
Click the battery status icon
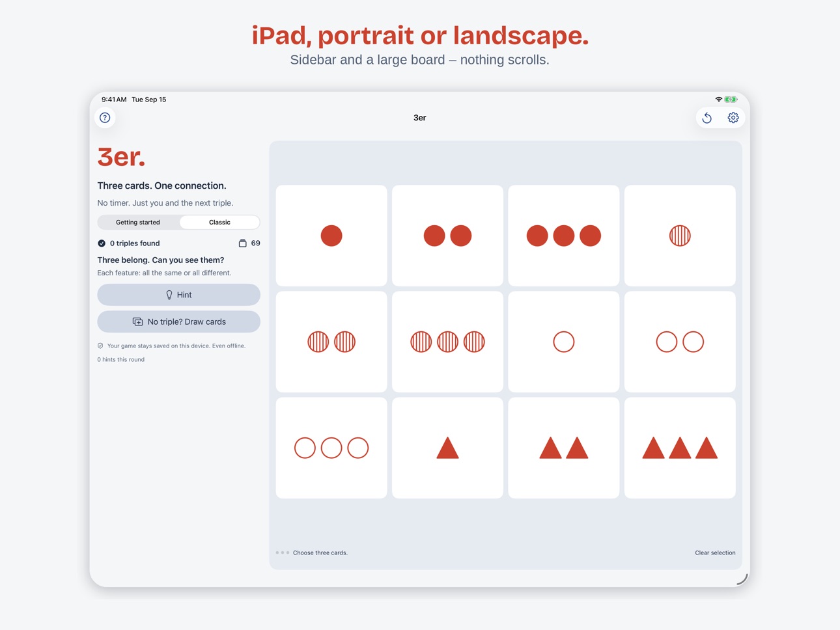[731, 100]
